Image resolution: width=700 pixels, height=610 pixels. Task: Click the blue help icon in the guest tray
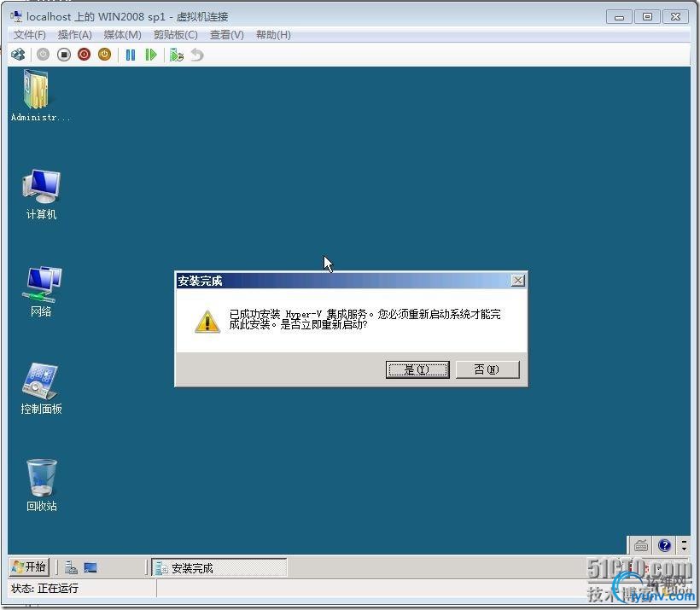coord(664,545)
